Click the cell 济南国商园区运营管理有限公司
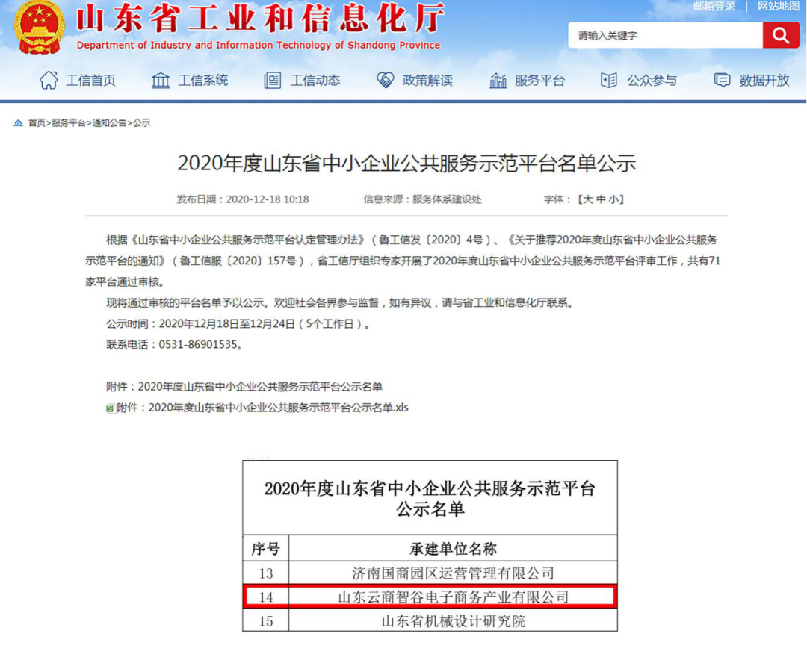 click(x=453, y=573)
